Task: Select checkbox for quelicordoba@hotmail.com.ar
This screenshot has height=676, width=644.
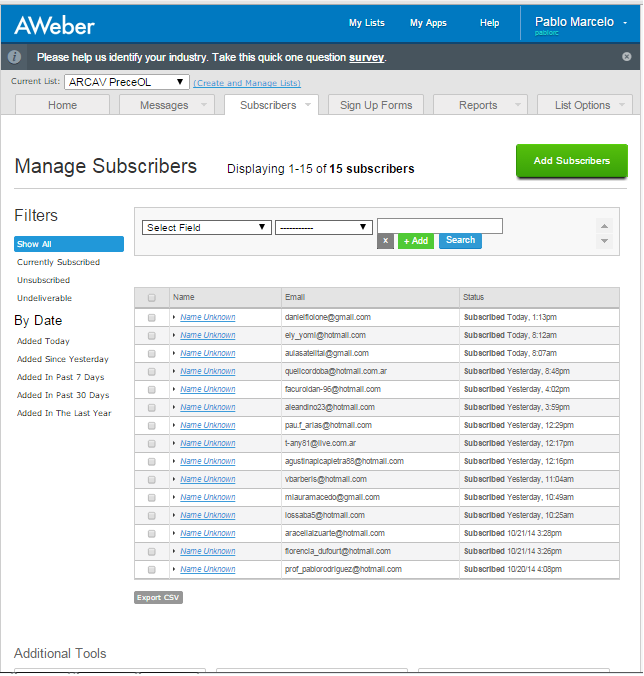Action: (x=151, y=372)
